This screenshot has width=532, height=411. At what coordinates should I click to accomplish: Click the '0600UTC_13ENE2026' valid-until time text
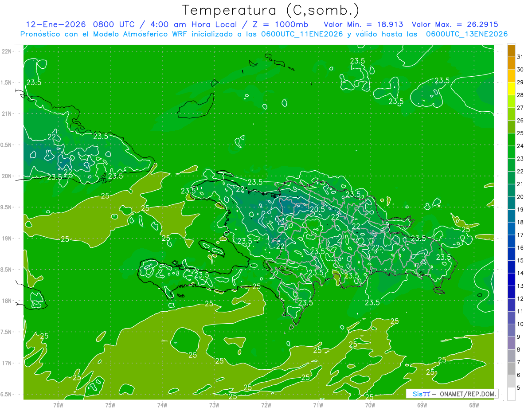(x=467, y=34)
